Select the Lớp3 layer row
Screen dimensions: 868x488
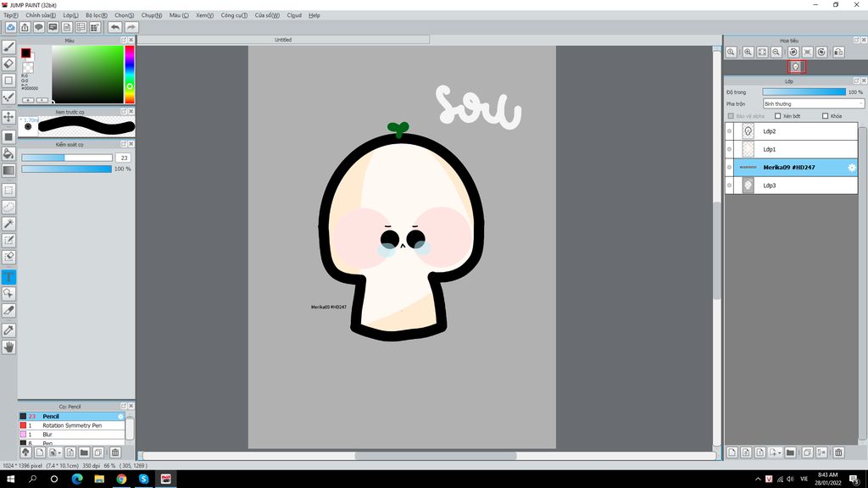pyautogui.click(x=792, y=186)
